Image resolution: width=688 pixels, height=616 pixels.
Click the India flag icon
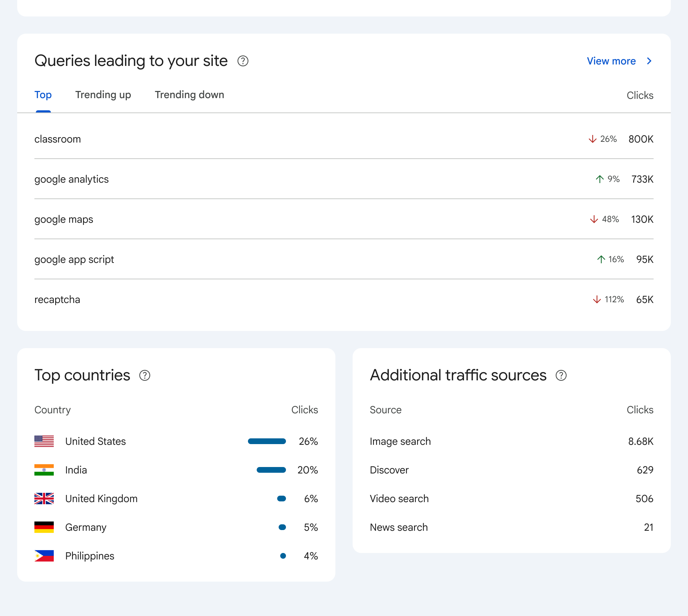coord(44,470)
